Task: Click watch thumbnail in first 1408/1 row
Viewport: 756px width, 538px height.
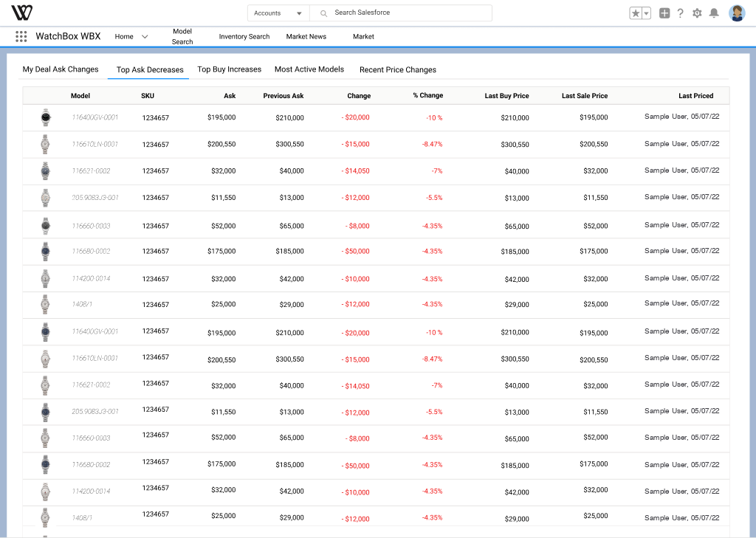Action: point(45,304)
